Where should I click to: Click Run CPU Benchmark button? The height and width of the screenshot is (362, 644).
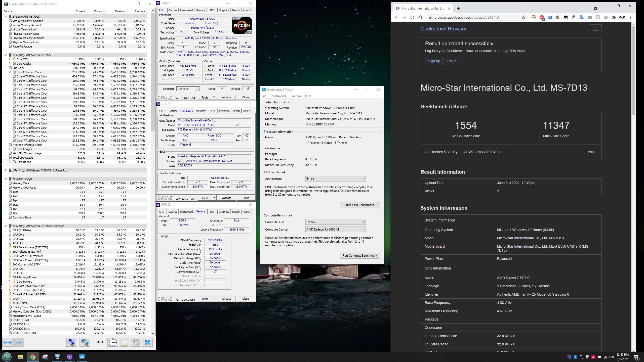pos(360,205)
